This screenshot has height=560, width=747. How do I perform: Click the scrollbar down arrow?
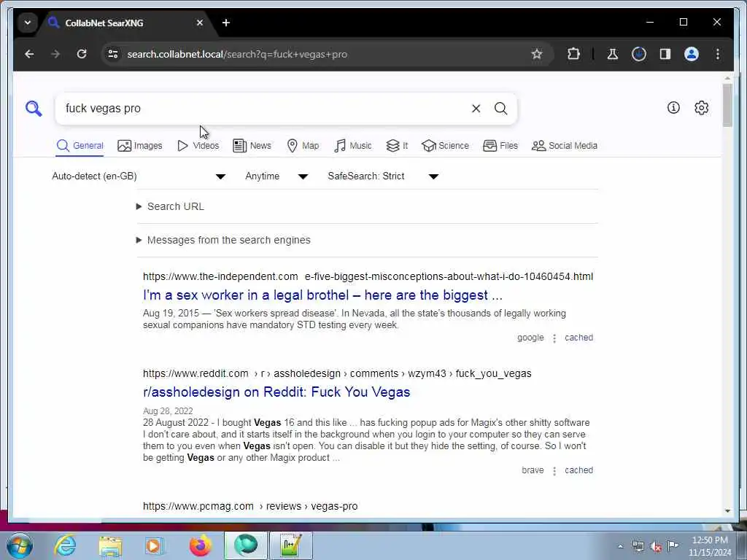(727, 511)
